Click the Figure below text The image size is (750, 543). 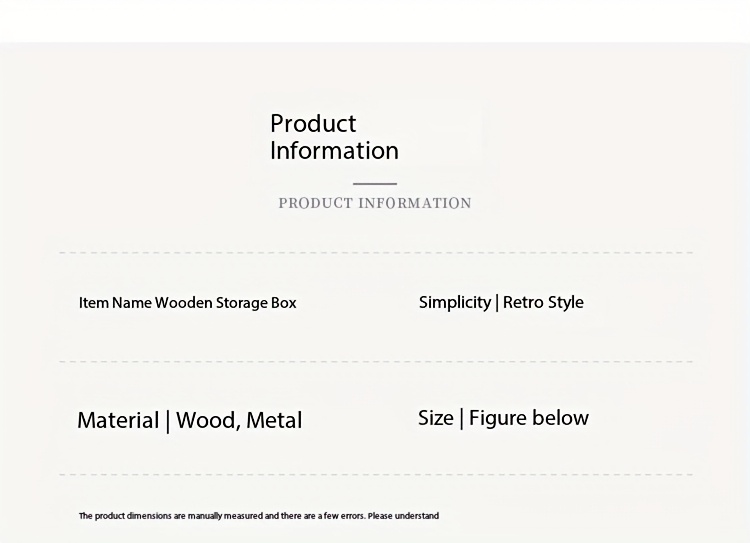pyautogui.click(x=529, y=418)
